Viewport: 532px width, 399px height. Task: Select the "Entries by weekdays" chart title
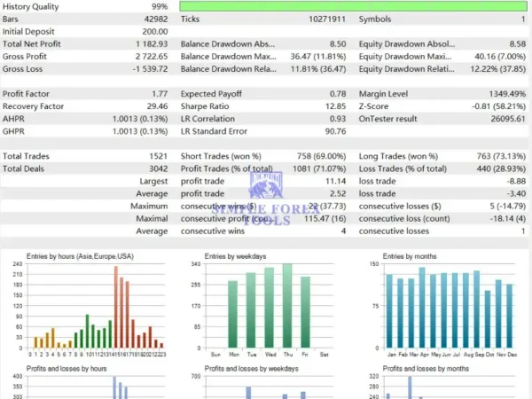pyautogui.click(x=235, y=256)
